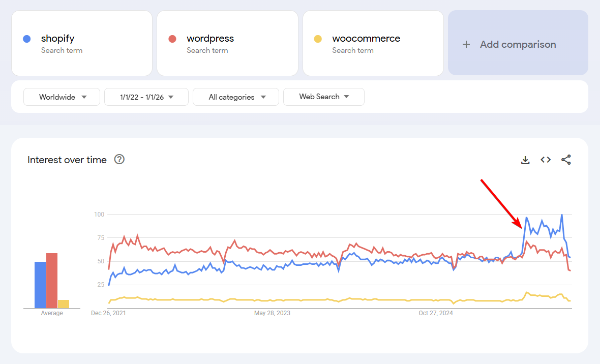Click the yellow dot beside woocommerce
600x364 pixels.
click(x=318, y=39)
